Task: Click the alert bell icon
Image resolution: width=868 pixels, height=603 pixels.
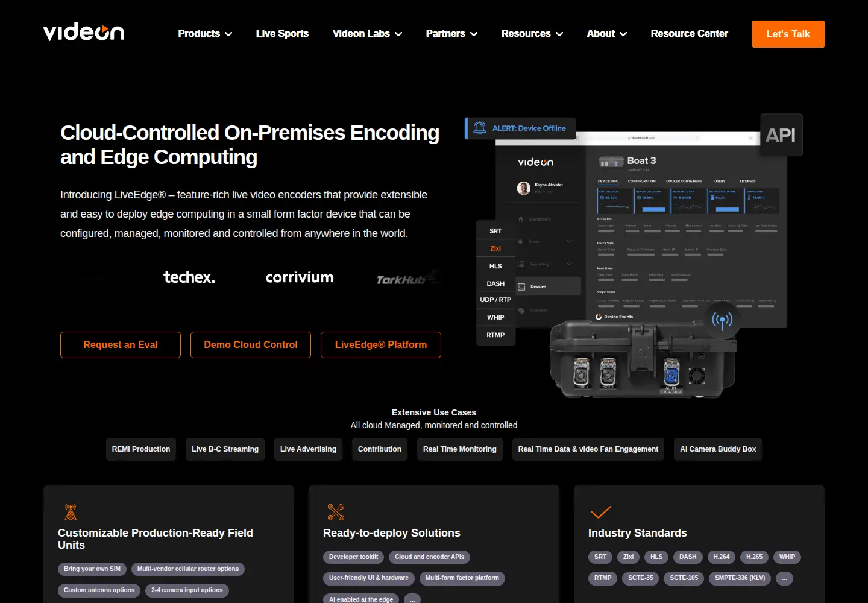Action: (x=480, y=128)
